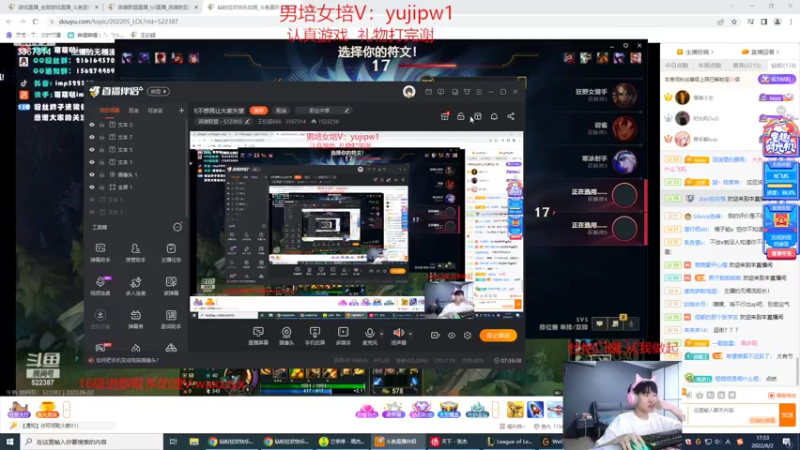Open the 虚拟形象 virtual avatar tool
Image resolution: width=800 pixels, height=450 pixels.
[x=101, y=319]
